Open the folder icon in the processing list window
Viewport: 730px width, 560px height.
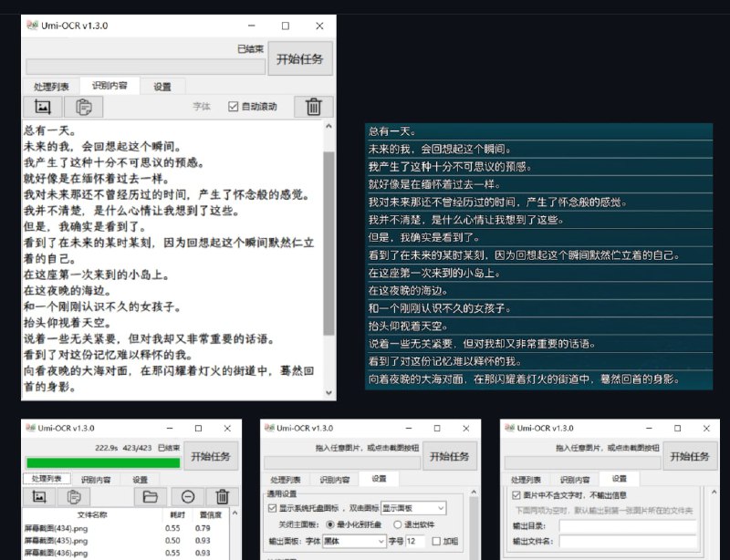(151, 496)
